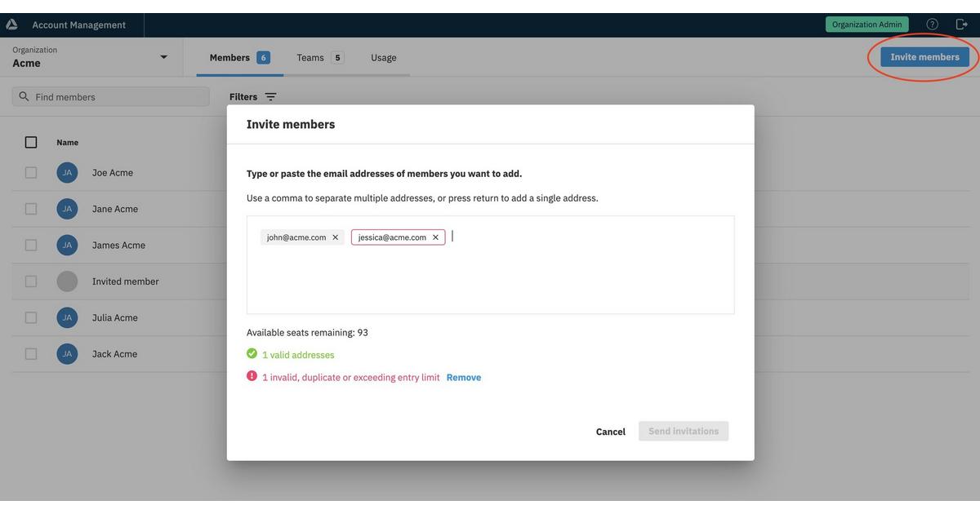980x514 pixels.
Task: Click the green valid addresses checkmark icon
Action: [252, 354]
